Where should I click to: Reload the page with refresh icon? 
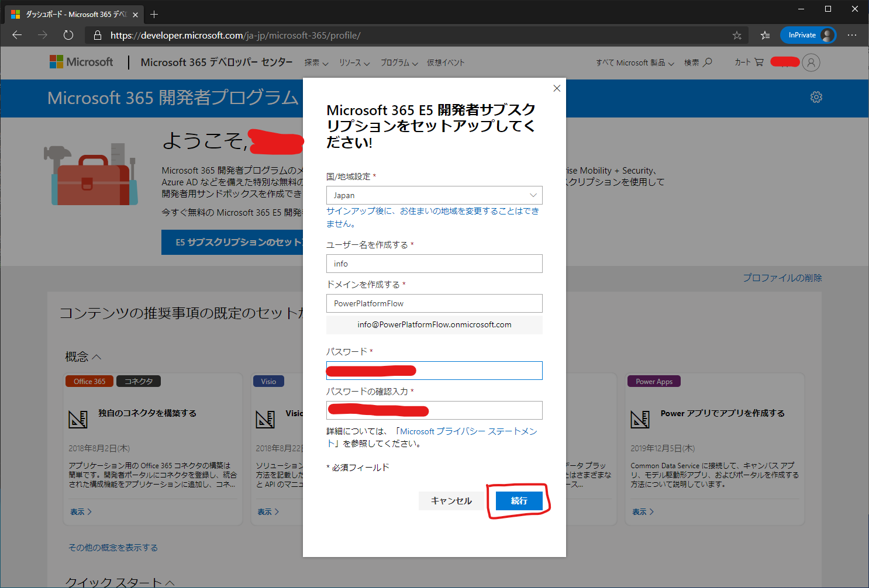68,35
